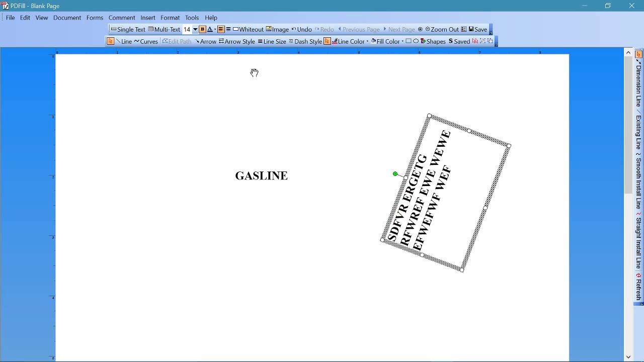Click the font size field showing 14
644x362 pixels.
[187, 29]
